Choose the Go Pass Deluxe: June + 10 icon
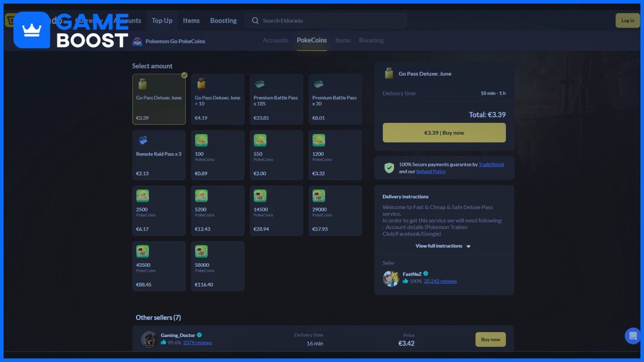This screenshot has width=644, height=362. coord(201,84)
